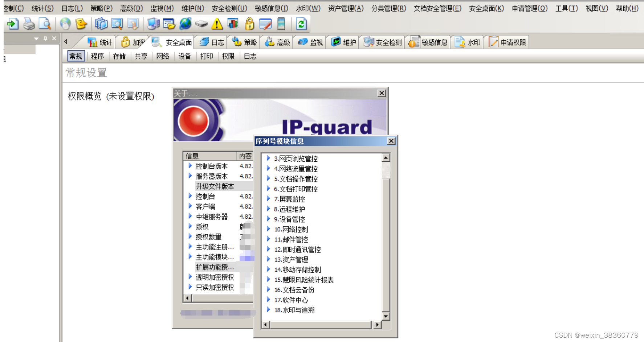Select the Print icon on the toolbar
The height and width of the screenshot is (342, 644).
click(28, 24)
